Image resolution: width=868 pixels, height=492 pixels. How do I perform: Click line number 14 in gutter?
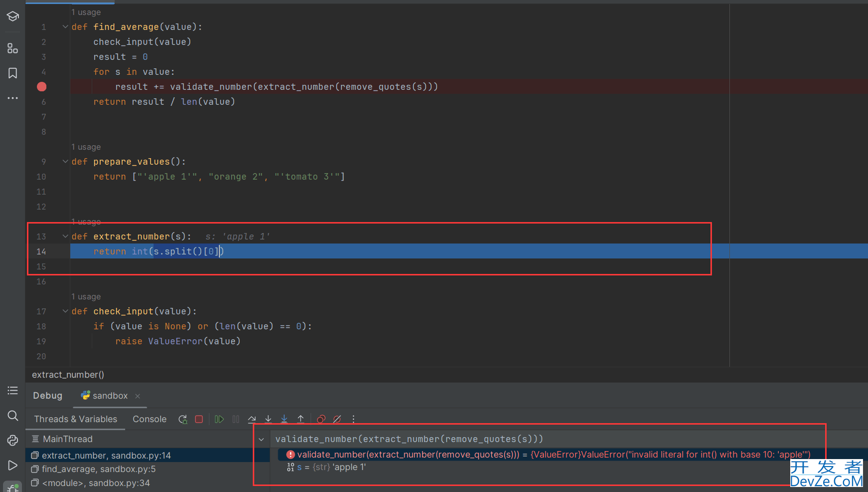point(41,251)
